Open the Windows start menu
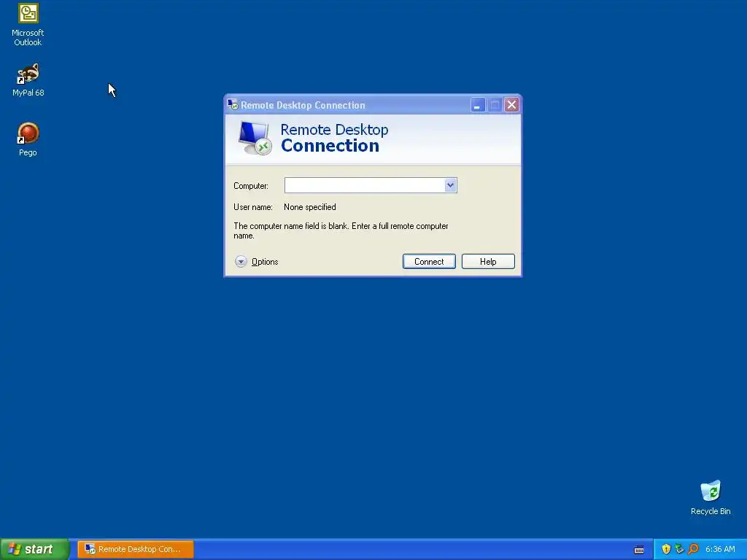 [34, 549]
